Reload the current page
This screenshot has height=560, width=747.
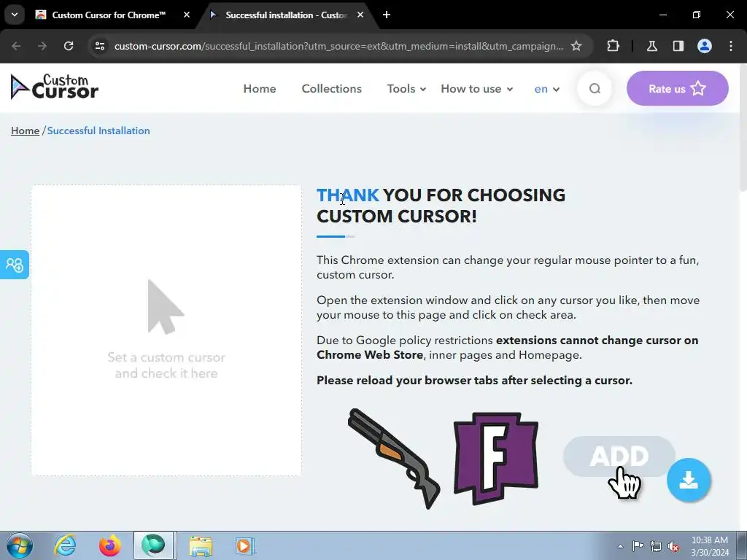pos(69,46)
